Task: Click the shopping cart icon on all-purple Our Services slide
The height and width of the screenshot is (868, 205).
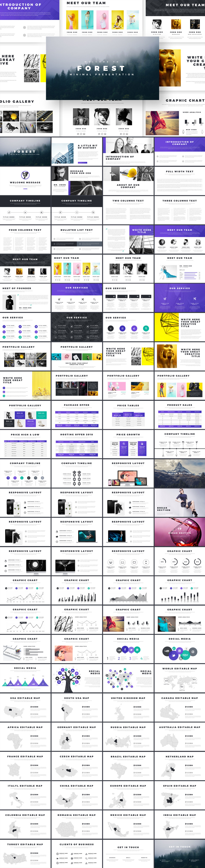Action: [165, 299]
